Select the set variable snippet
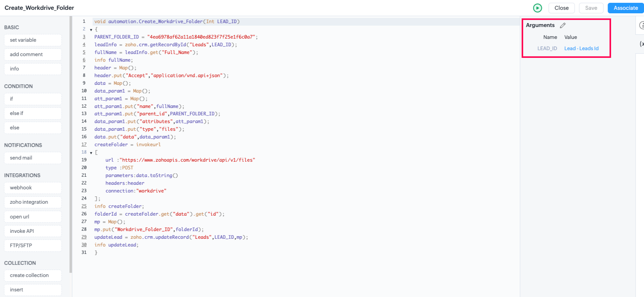This screenshot has height=297, width=644. tap(33, 40)
